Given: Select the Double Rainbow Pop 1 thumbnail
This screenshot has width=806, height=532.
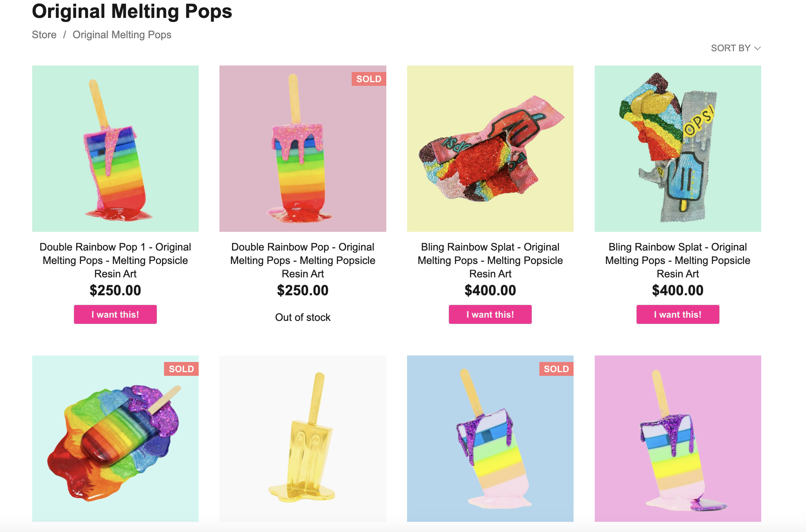Looking at the screenshot, I should pyautogui.click(x=115, y=148).
